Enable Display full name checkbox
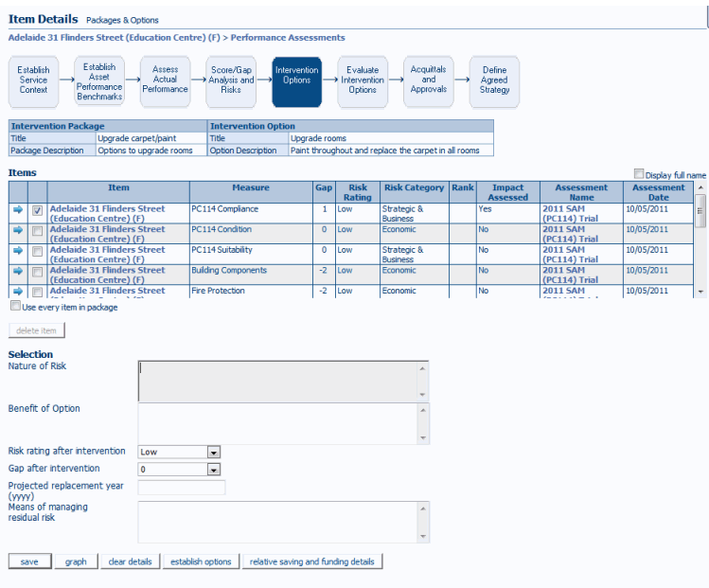Viewport: 709px width, 588px height. tap(639, 174)
